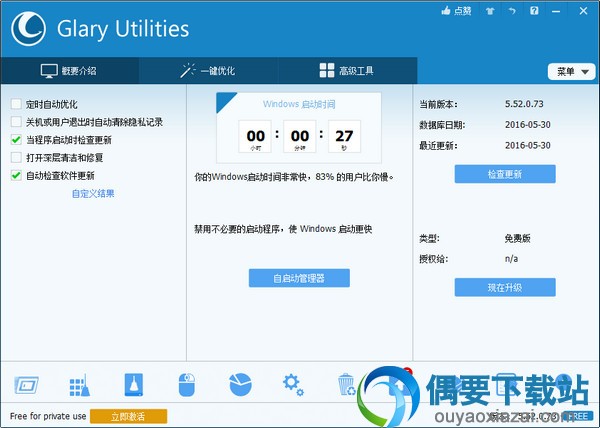Enable 关机或用户退出时自动清除隐私记录 checkbox
Image resolution: width=600 pixels, height=428 pixels.
[16, 122]
